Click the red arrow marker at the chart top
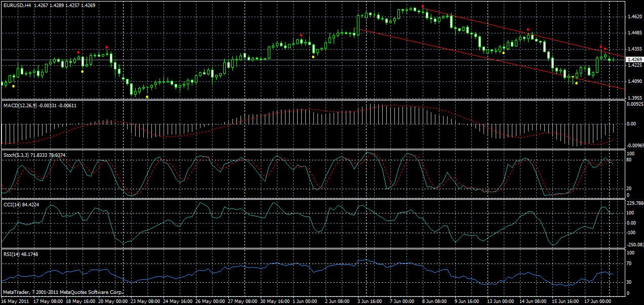The width and height of the screenshot is (644, 305). pos(422,6)
